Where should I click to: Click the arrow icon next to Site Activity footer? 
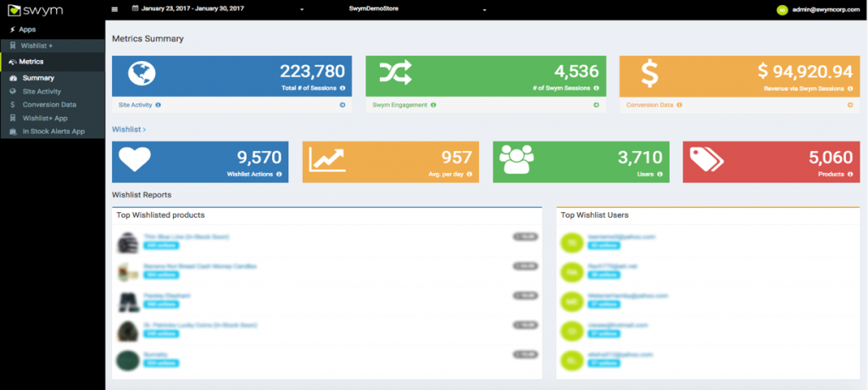[x=342, y=105]
